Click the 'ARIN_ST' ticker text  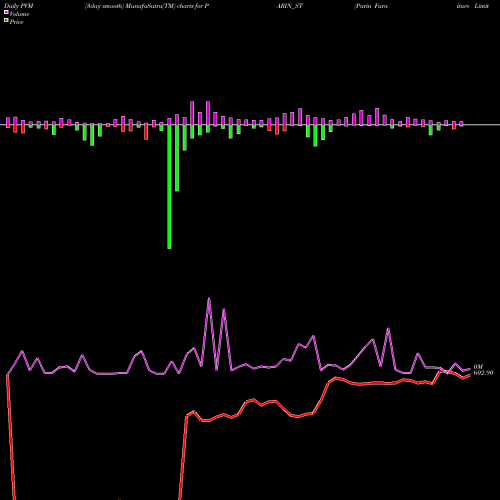[290, 6]
